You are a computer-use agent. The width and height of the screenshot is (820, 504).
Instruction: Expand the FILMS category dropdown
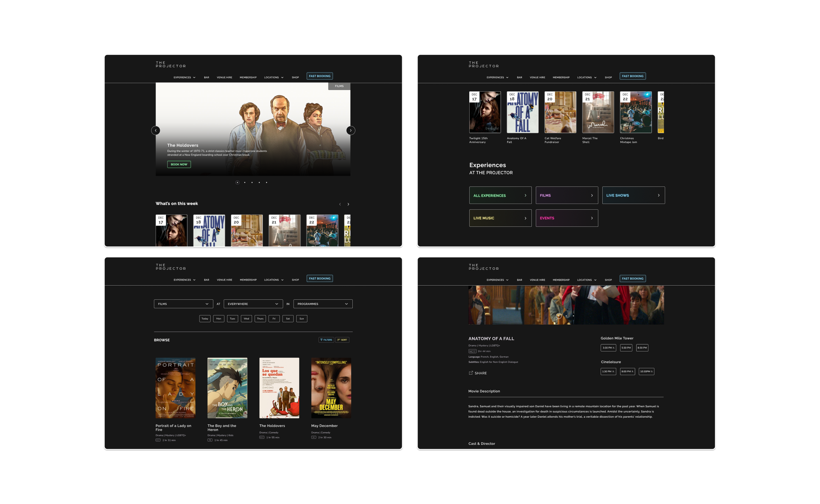[183, 304]
